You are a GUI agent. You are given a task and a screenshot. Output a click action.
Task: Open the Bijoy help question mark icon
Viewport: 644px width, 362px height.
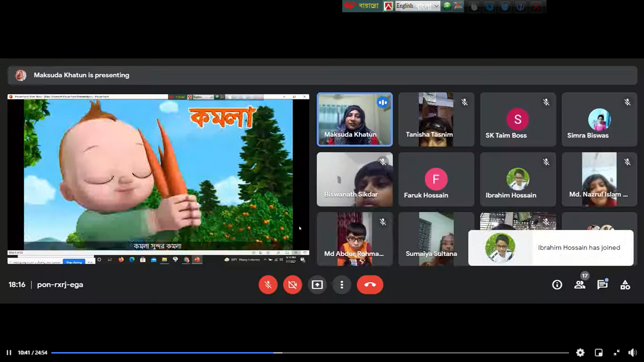click(520, 7)
